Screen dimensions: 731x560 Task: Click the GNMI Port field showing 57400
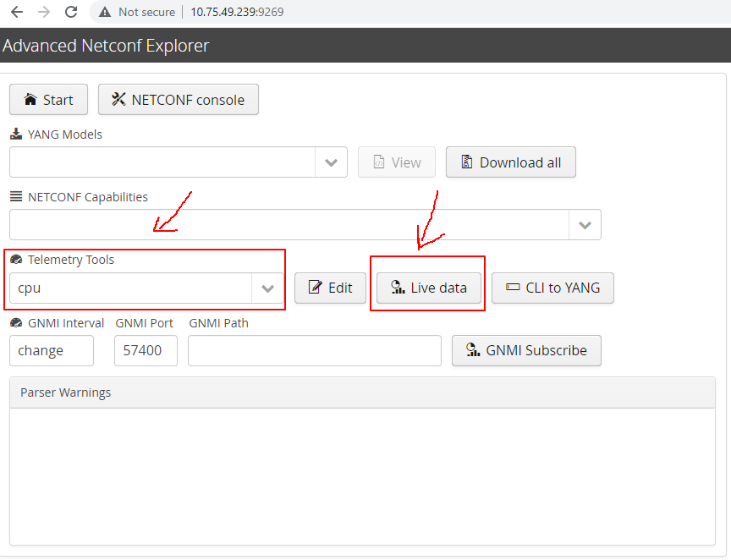click(146, 351)
